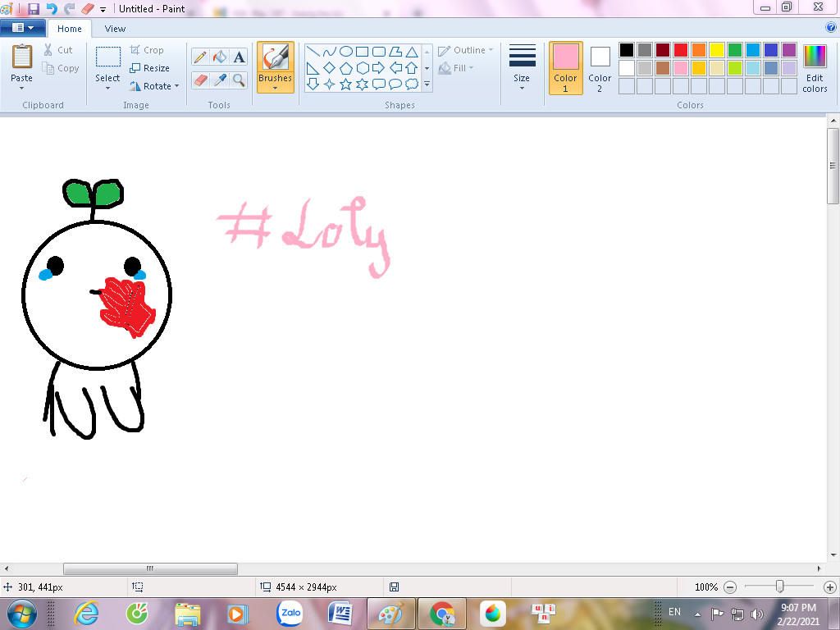Pick the red color swatch
Viewport: 840px width, 630px height.
pos(681,50)
